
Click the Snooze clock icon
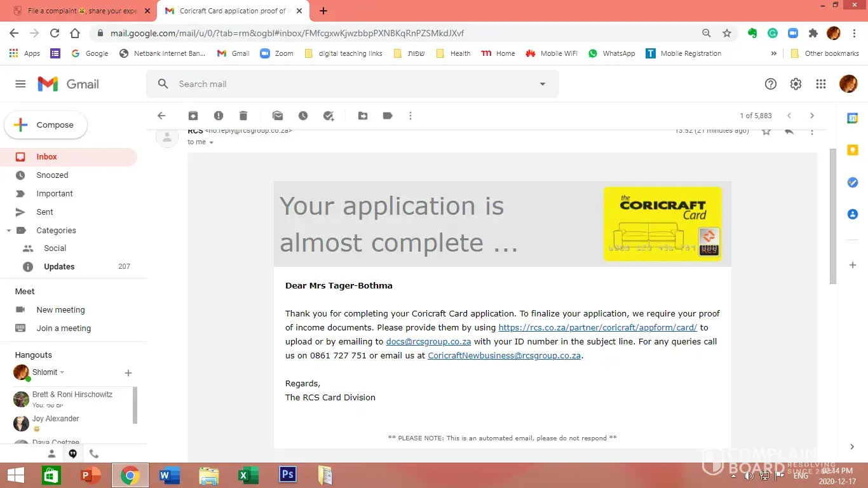[x=303, y=116]
